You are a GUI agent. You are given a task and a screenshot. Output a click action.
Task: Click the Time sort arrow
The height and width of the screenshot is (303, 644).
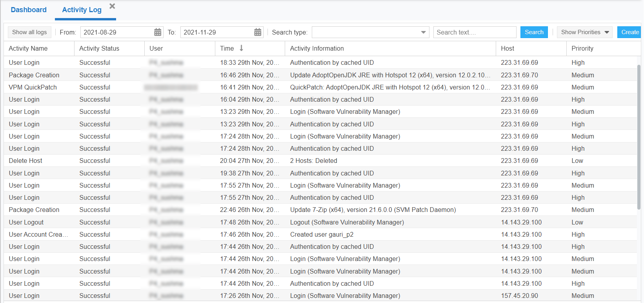[242, 48]
